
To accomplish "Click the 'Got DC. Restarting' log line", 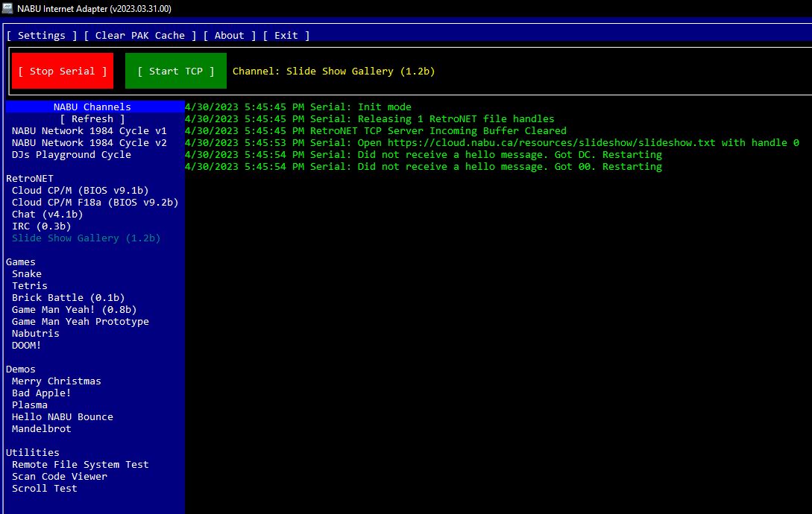I will click(424, 154).
